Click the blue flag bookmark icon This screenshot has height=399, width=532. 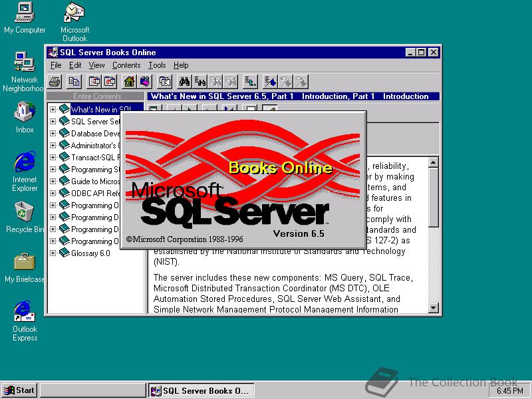(x=270, y=82)
